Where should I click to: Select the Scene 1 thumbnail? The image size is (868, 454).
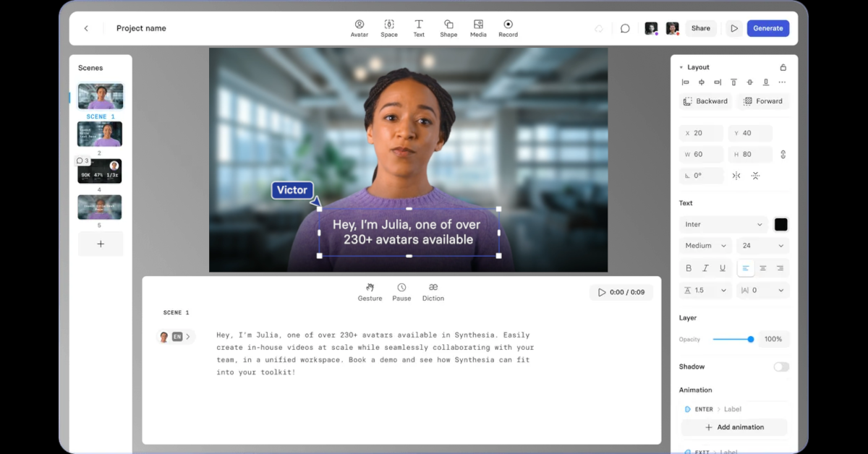pyautogui.click(x=101, y=96)
